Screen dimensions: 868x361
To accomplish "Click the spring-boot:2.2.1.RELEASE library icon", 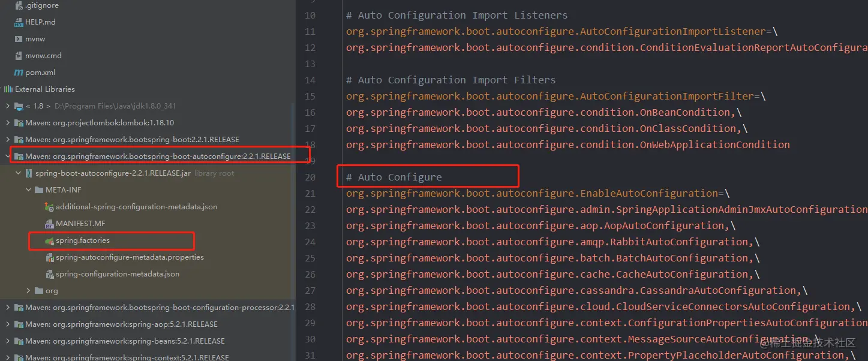I will coord(19,140).
